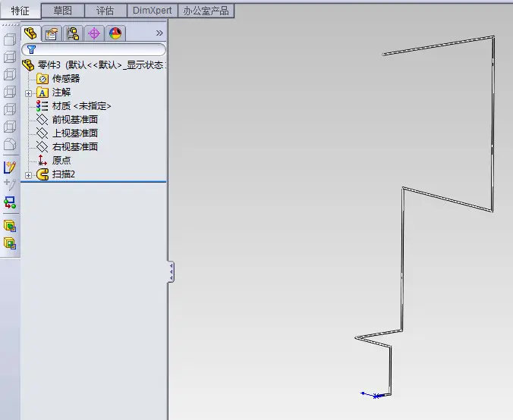Click the 零件3 part icon in the tree
This screenshot has width=513, height=420.
28,65
